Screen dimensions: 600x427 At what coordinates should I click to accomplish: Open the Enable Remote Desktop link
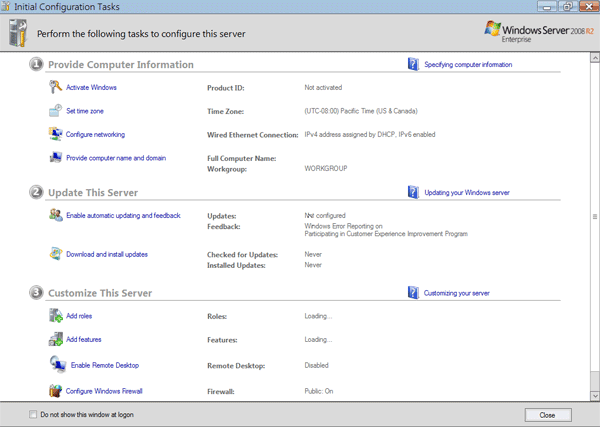coord(105,365)
